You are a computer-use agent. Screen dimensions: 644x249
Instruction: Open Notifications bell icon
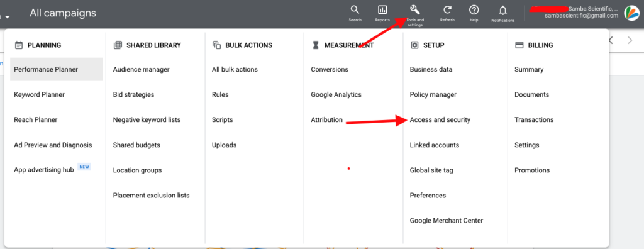pyautogui.click(x=502, y=10)
